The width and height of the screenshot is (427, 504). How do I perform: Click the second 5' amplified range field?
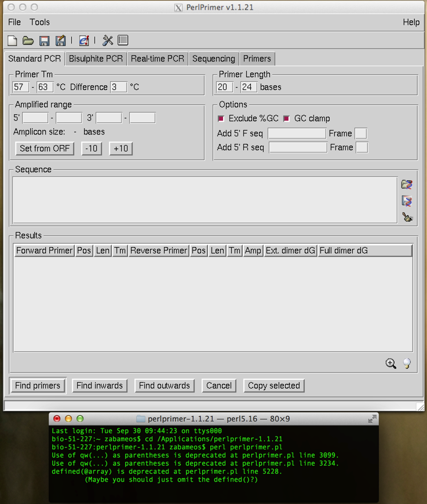click(69, 118)
